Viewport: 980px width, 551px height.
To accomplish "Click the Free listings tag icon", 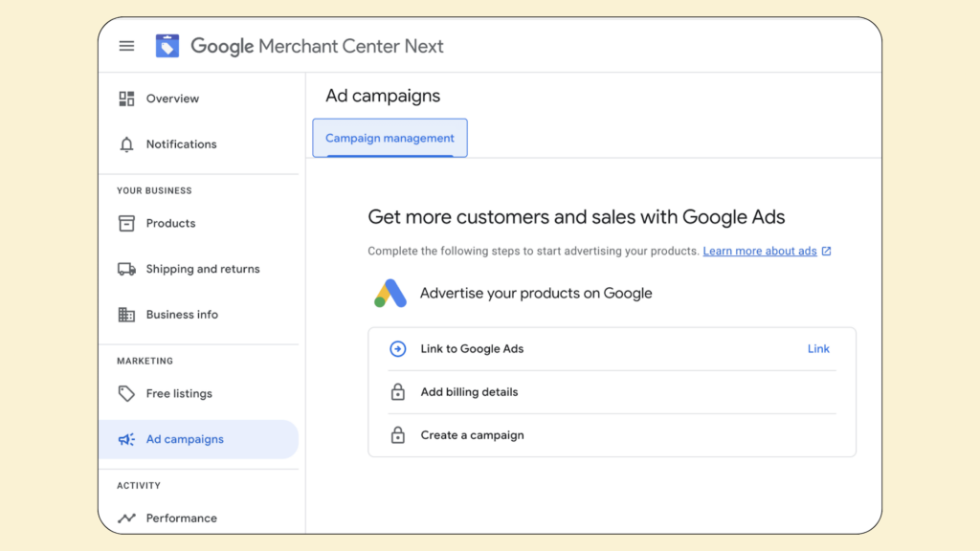I will coord(126,393).
